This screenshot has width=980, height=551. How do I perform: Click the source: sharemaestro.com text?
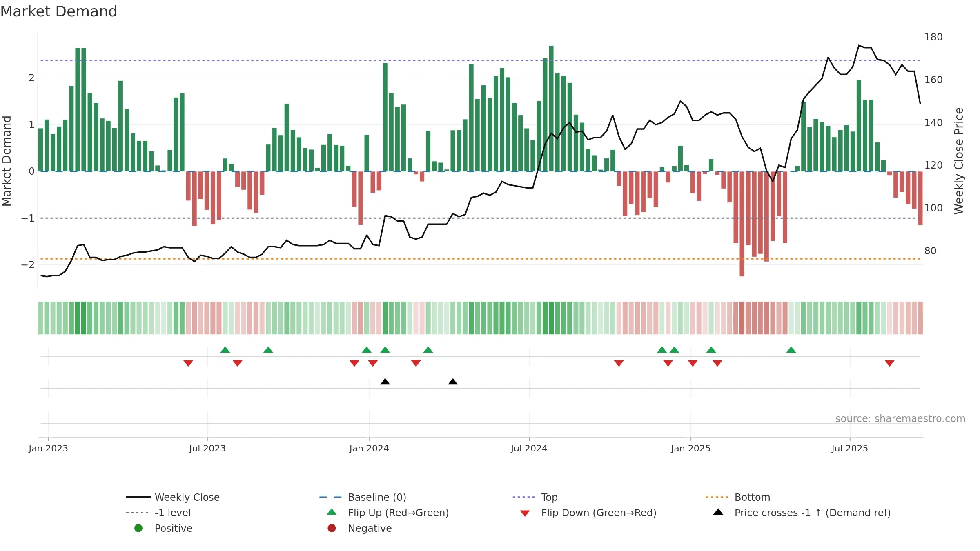click(x=900, y=418)
